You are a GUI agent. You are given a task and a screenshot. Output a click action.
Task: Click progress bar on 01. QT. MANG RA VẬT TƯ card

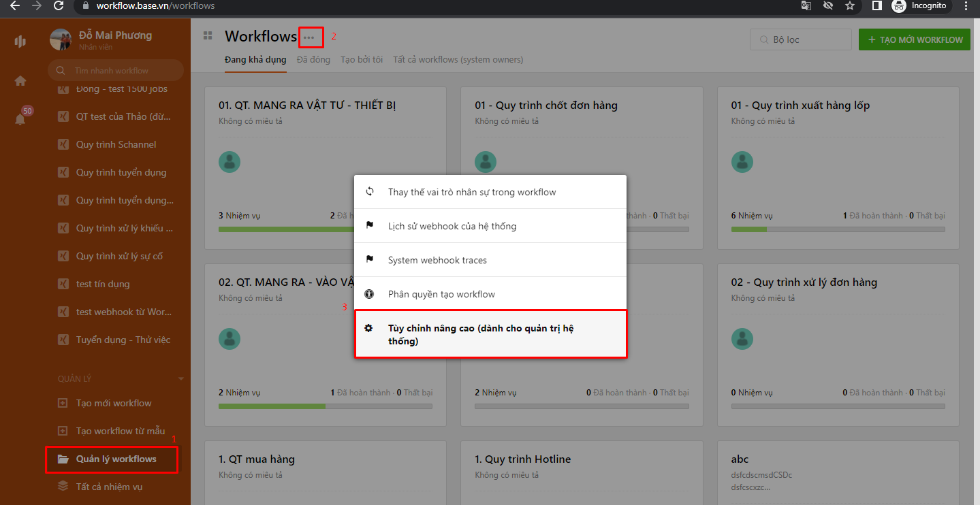tap(326, 229)
